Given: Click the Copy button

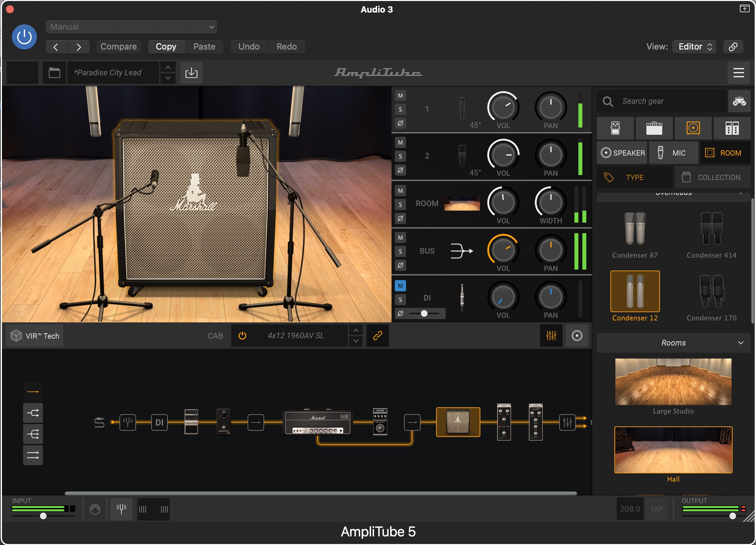Looking at the screenshot, I should coord(166,46).
